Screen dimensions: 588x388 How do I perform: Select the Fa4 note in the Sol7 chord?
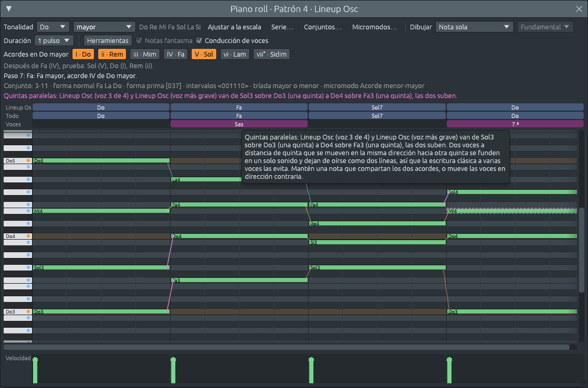pyautogui.click(x=377, y=205)
